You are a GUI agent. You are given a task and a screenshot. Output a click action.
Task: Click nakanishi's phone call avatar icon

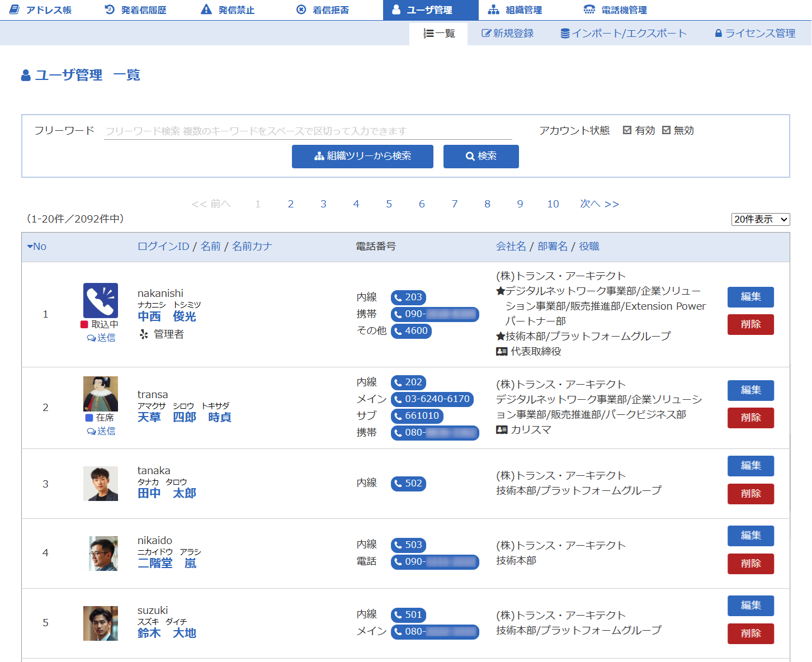pyautogui.click(x=101, y=300)
